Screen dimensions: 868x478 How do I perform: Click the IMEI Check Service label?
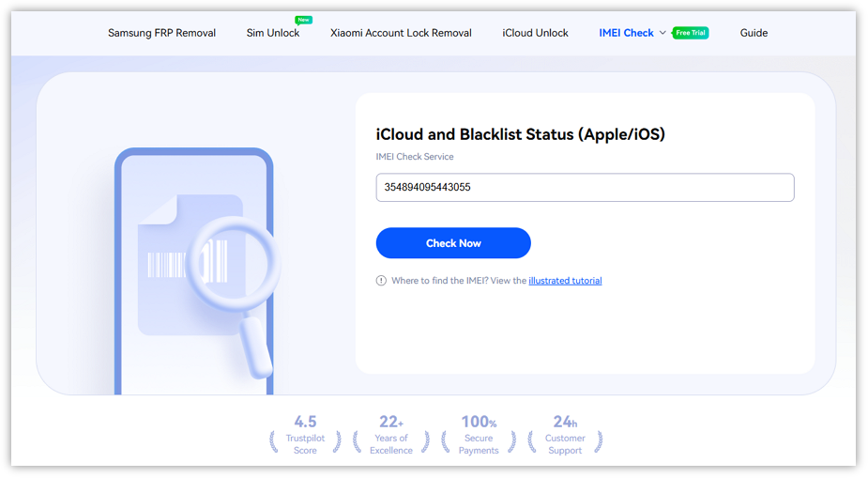415,157
